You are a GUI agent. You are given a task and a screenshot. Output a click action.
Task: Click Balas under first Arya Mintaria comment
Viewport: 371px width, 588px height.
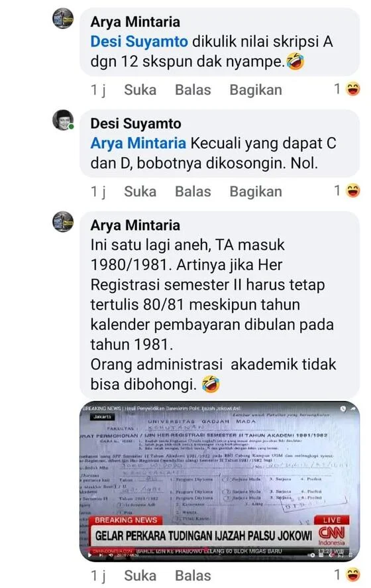[x=193, y=90]
